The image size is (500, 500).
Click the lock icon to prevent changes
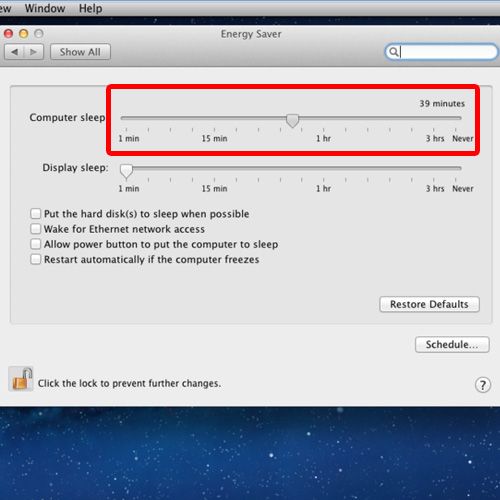[x=21, y=379]
